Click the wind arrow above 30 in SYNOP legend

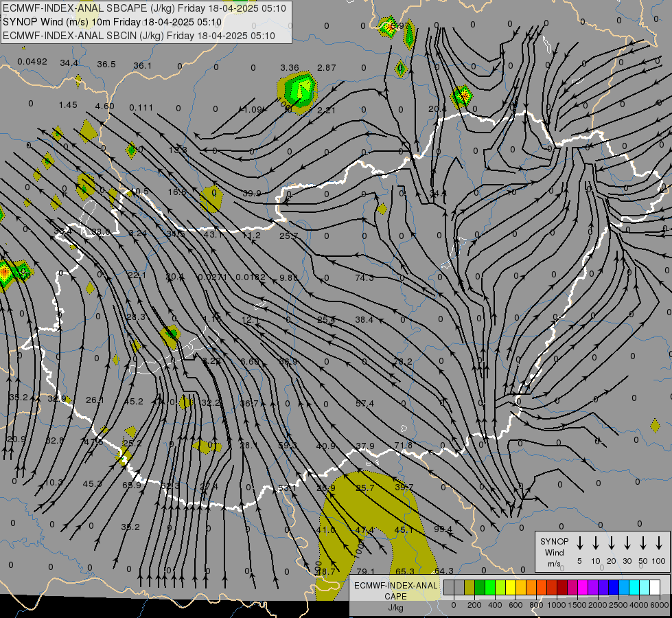tap(627, 543)
